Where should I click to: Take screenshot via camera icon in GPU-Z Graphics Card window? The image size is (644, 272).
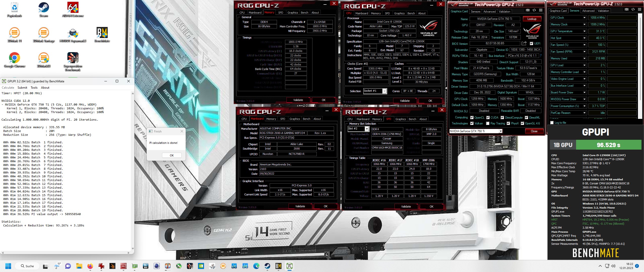(528, 10)
